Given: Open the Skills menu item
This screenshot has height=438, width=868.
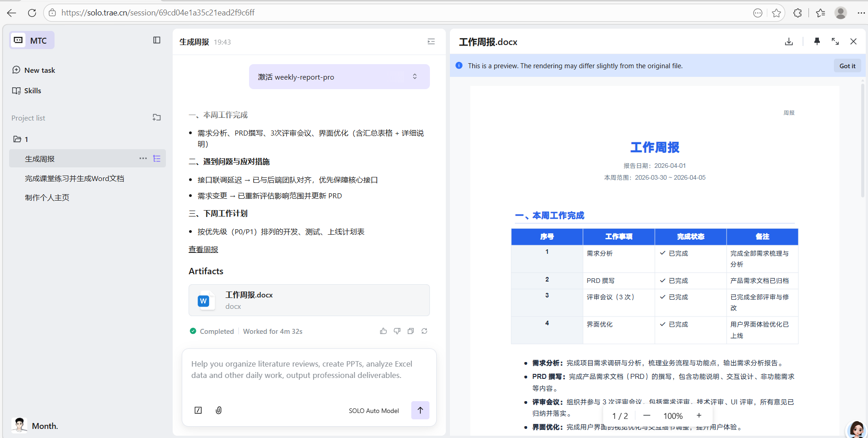Looking at the screenshot, I should (32, 91).
